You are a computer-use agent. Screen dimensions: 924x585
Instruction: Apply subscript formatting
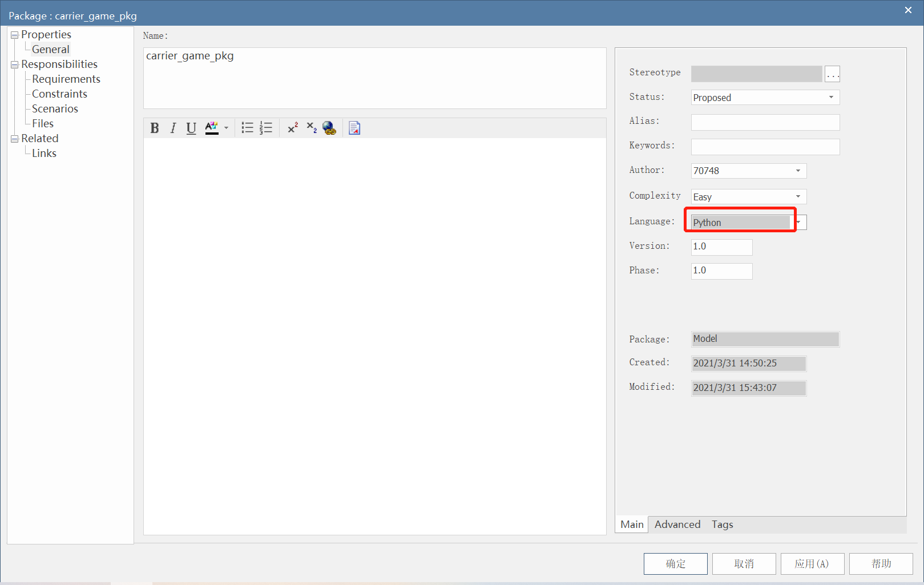pyautogui.click(x=312, y=128)
